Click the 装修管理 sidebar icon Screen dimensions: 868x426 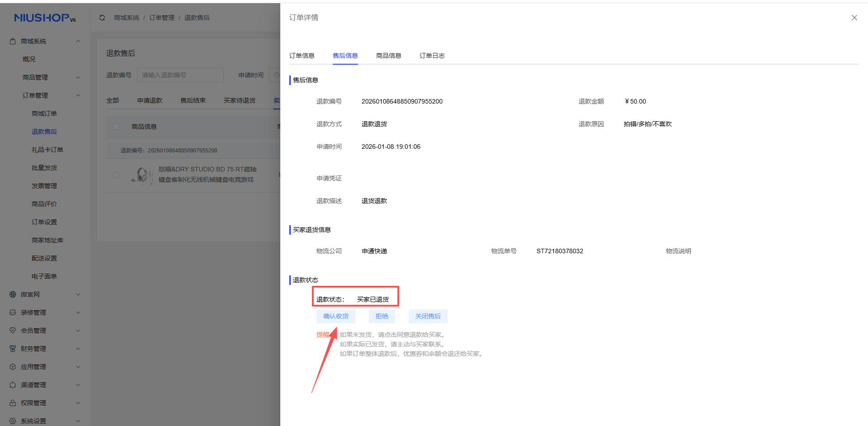13,312
